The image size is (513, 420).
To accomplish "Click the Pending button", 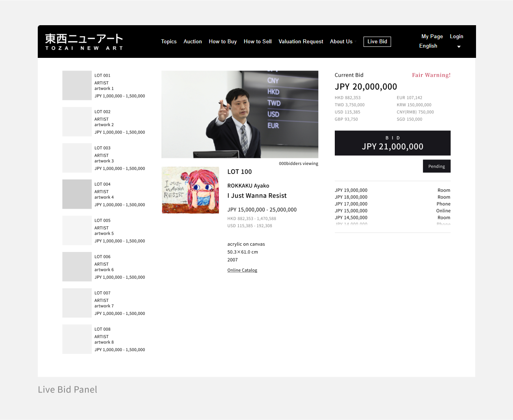I will click(x=436, y=166).
